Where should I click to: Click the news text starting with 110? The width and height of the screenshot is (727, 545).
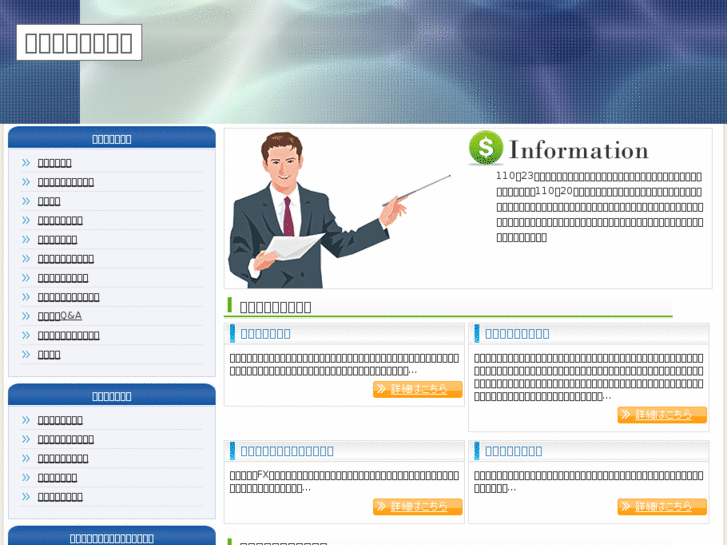[x=599, y=206]
